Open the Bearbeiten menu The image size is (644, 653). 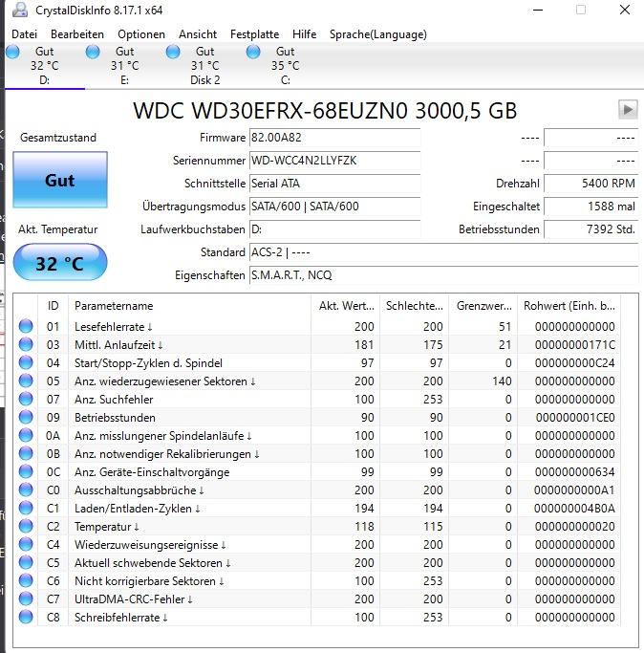point(77,34)
